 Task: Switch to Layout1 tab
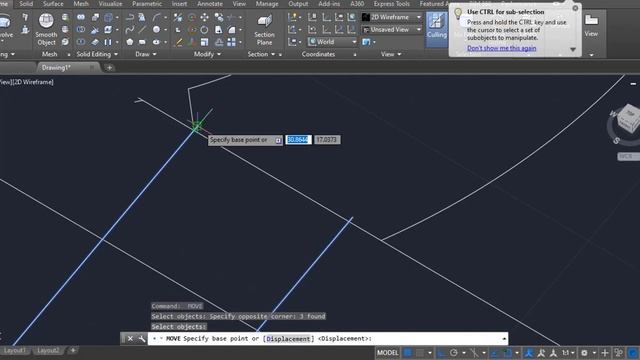15,350
